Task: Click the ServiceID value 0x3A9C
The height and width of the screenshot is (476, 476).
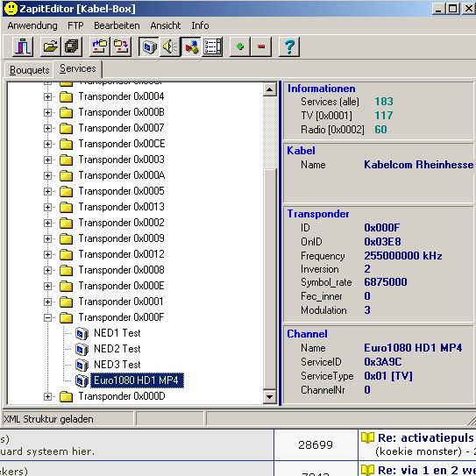Action: (383, 362)
